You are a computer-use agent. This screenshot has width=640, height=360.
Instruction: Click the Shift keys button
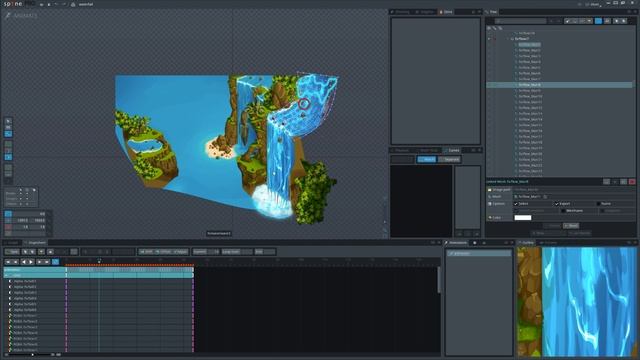pyautogui.click(x=146, y=251)
